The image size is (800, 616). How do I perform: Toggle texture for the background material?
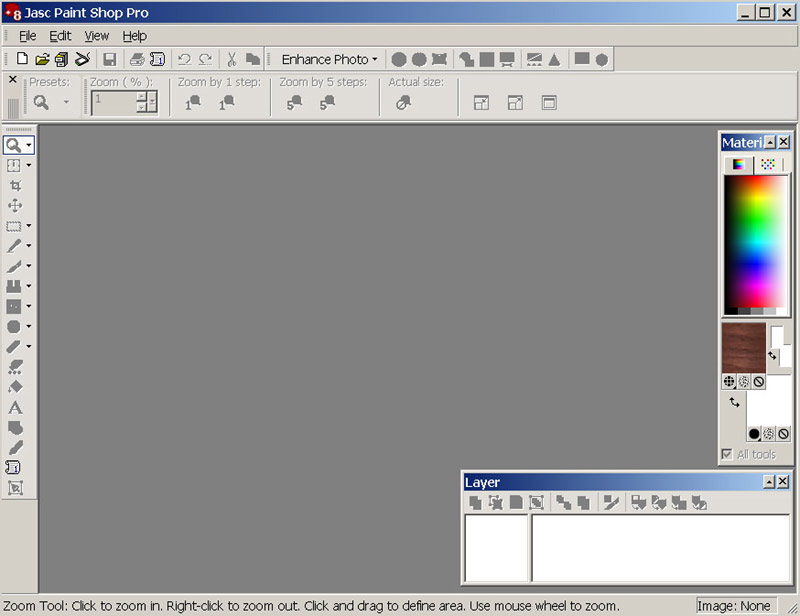tap(769, 434)
